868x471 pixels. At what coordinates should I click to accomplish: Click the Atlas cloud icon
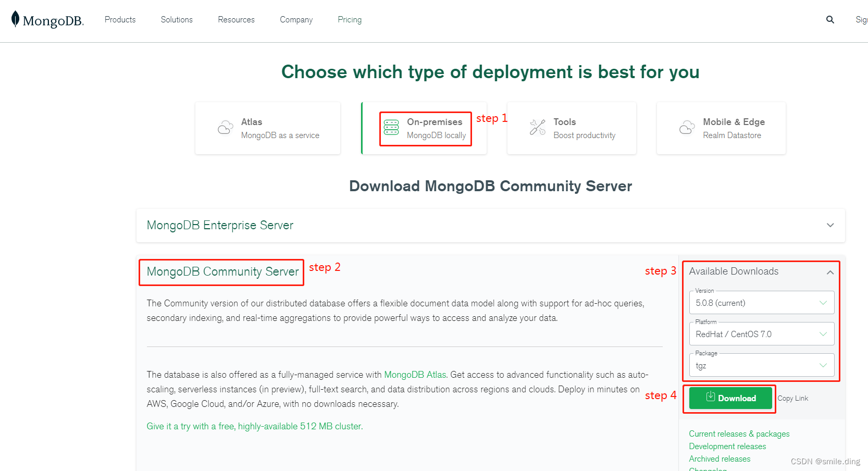[226, 128]
